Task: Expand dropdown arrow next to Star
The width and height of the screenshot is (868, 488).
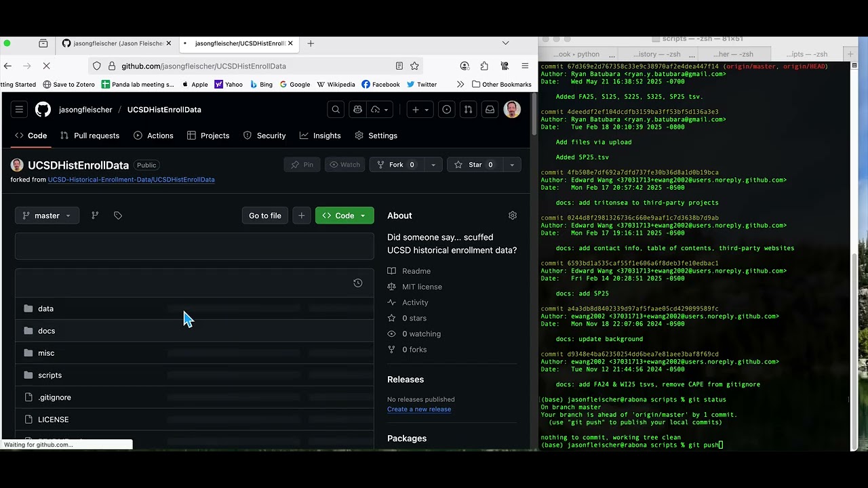Action: [511, 165]
